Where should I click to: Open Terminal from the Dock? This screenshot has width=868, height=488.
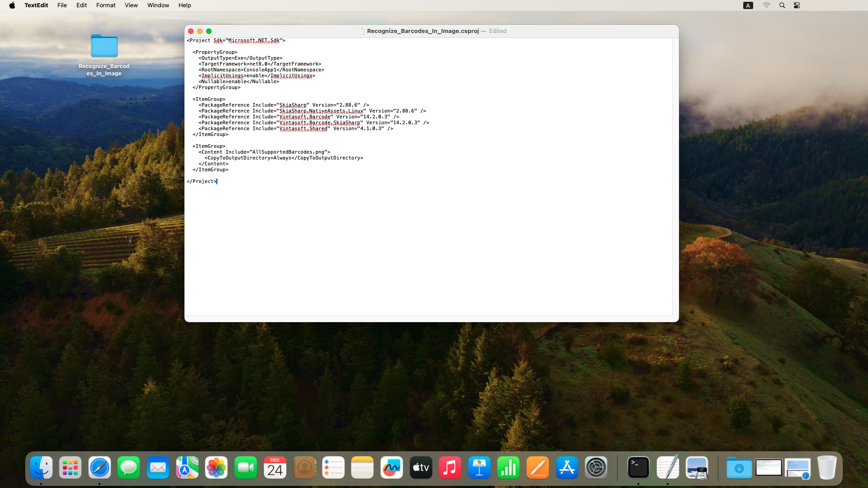[638, 468]
